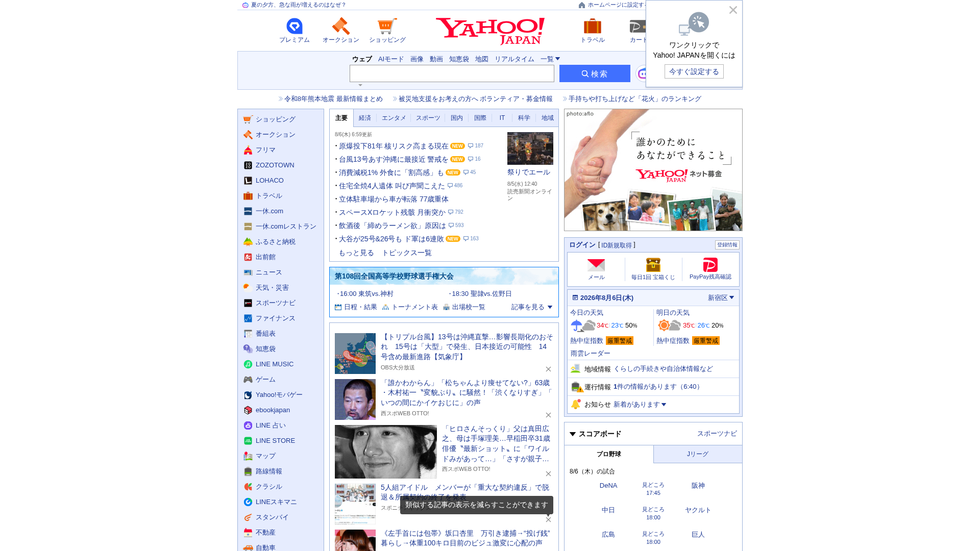Open the Premium (プレミアム) icon in header
This screenshot has height=551, width=980.
(x=295, y=27)
